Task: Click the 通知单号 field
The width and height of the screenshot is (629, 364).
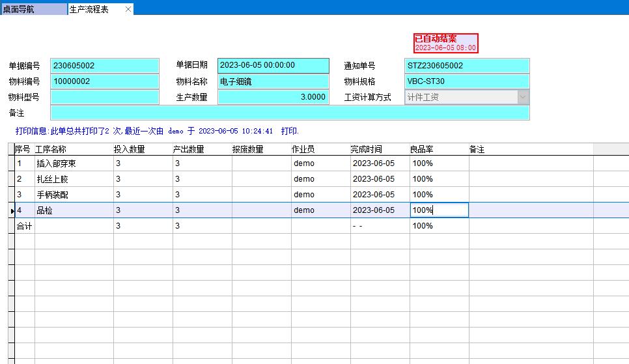Action: (466, 66)
